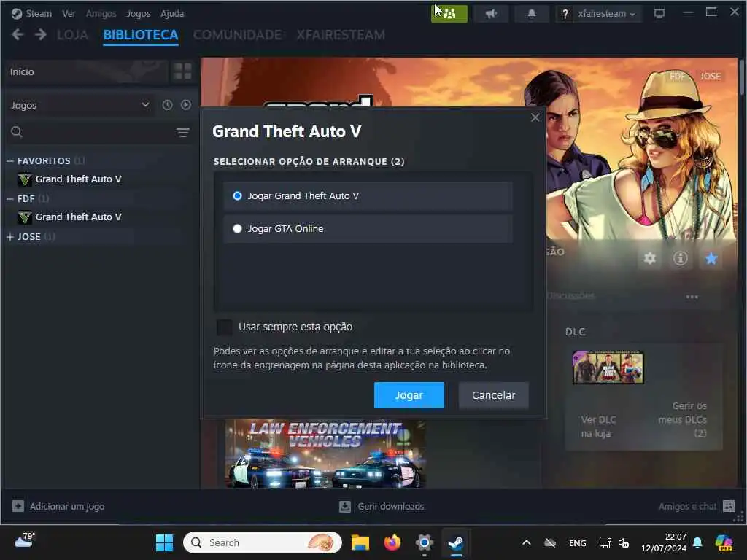Switch to Big Picture mode monitor icon
The image size is (747, 560).
point(659,13)
